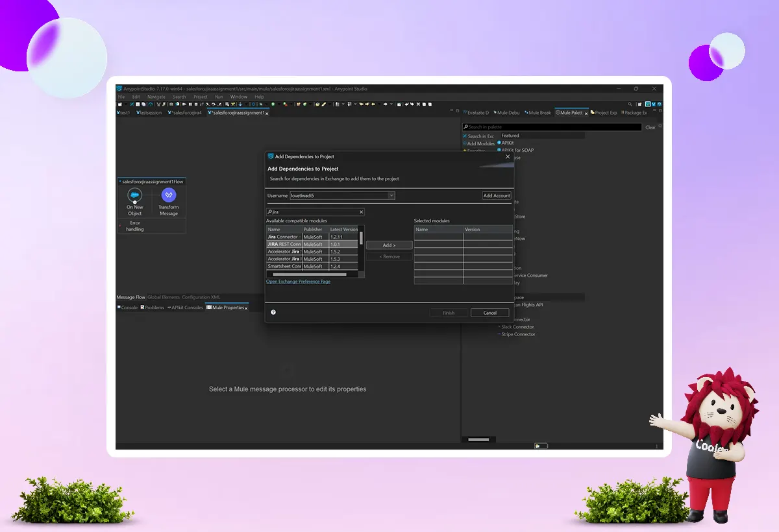Click the Search in palette field

point(552,127)
